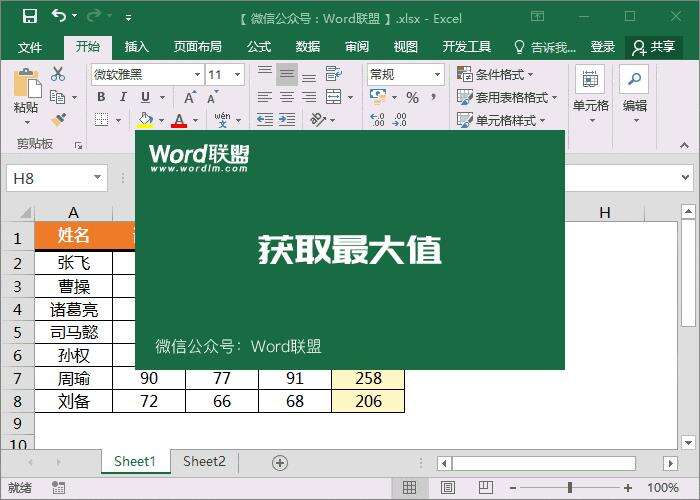
Task: Increase font size with large A
Action: pyautogui.click(x=190, y=97)
